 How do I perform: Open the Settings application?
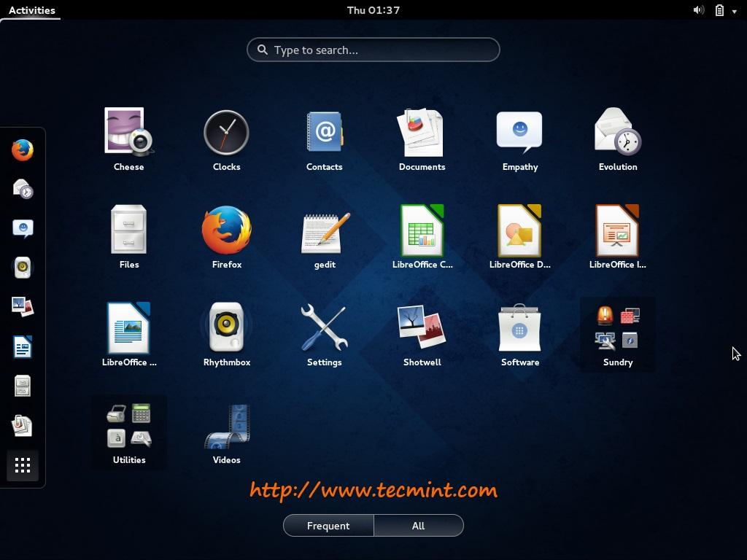pyautogui.click(x=325, y=334)
